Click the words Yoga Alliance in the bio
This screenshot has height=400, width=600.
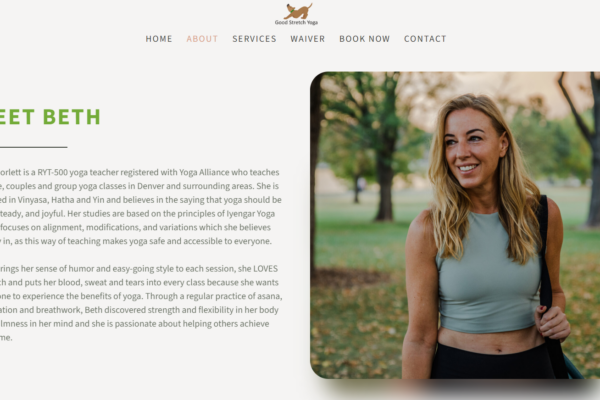(x=202, y=172)
